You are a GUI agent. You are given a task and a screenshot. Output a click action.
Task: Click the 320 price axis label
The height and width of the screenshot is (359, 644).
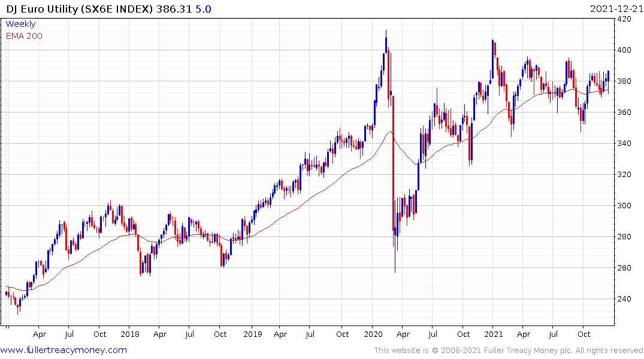click(x=624, y=175)
